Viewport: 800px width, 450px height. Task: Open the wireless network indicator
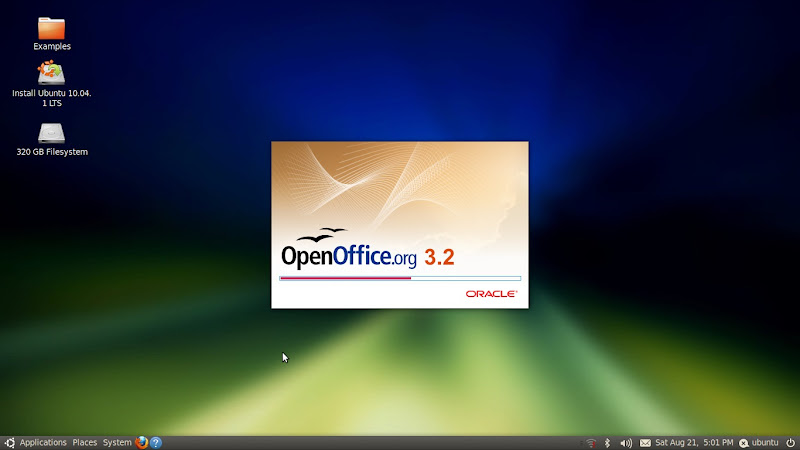click(x=590, y=443)
